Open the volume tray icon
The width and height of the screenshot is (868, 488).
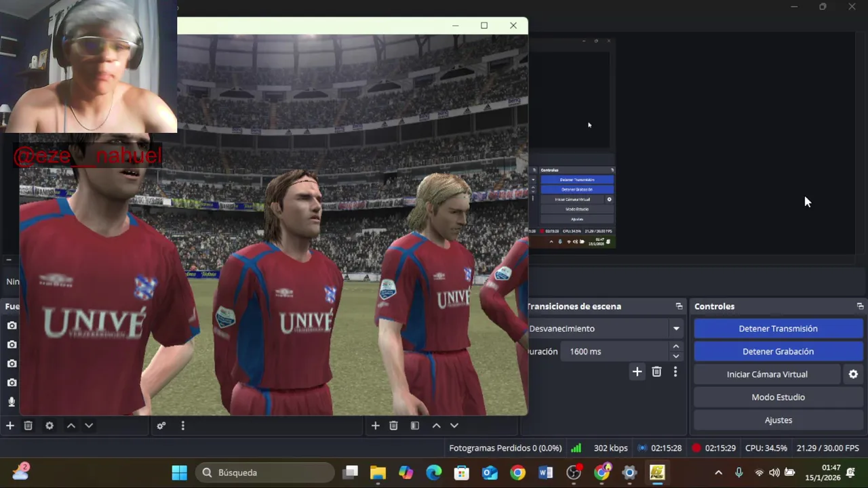click(x=774, y=472)
